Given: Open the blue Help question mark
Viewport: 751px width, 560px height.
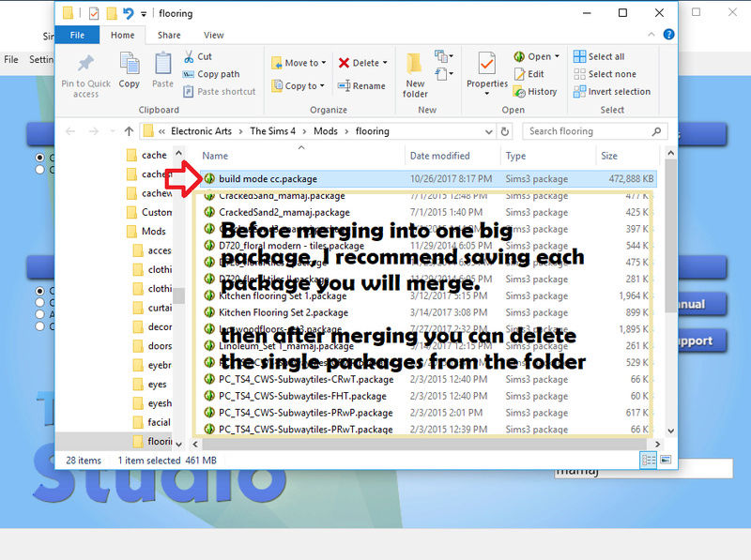Looking at the screenshot, I should click(x=668, y=35).
